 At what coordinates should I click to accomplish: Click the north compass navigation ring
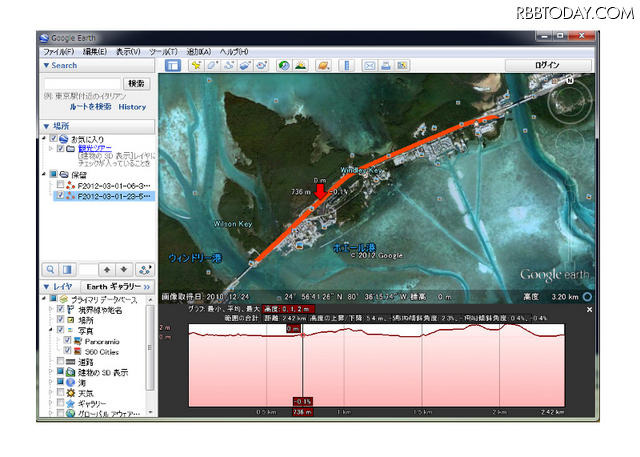pos(569,102)
